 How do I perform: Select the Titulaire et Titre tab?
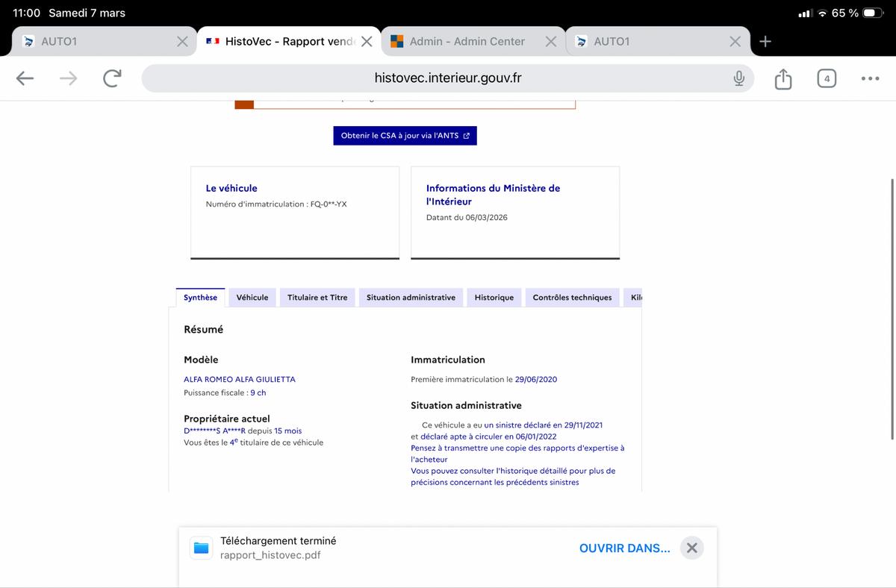pos(317,298)
